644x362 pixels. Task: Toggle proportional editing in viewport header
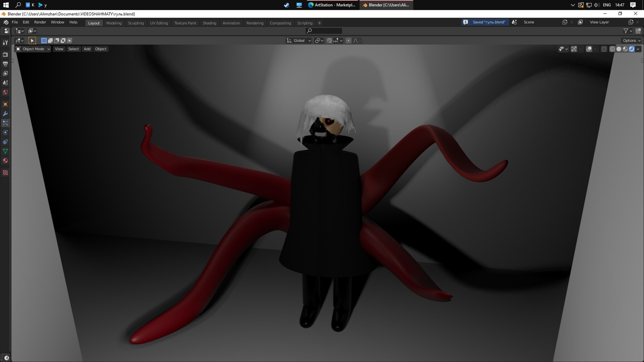[348, 40]
